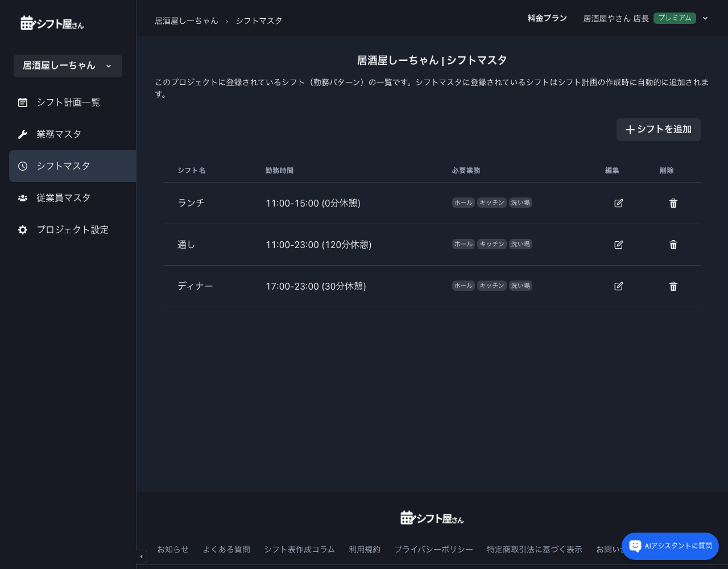This screenshot has width=728, height=569.
Task: Expand the 居酒屋しーちゃん project selector
Action: tap(68, 66)
